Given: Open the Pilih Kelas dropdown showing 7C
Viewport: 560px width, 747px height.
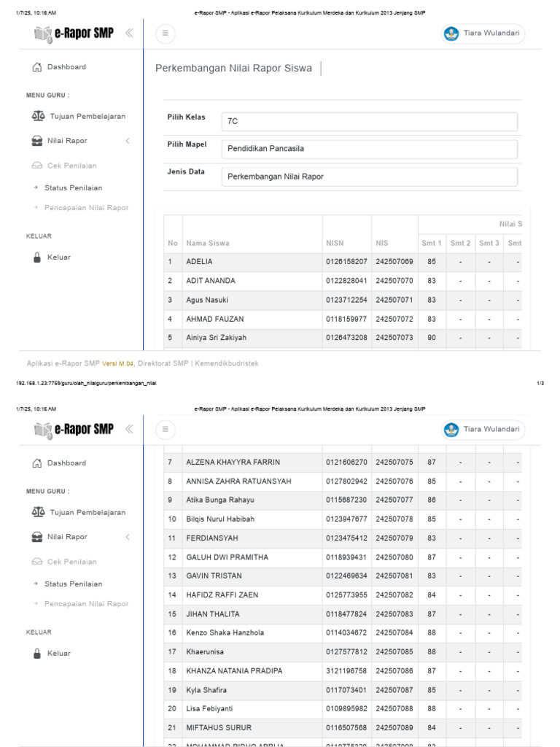Looking at the screenshot, I should pyautogui.click(x=370, y=122).
